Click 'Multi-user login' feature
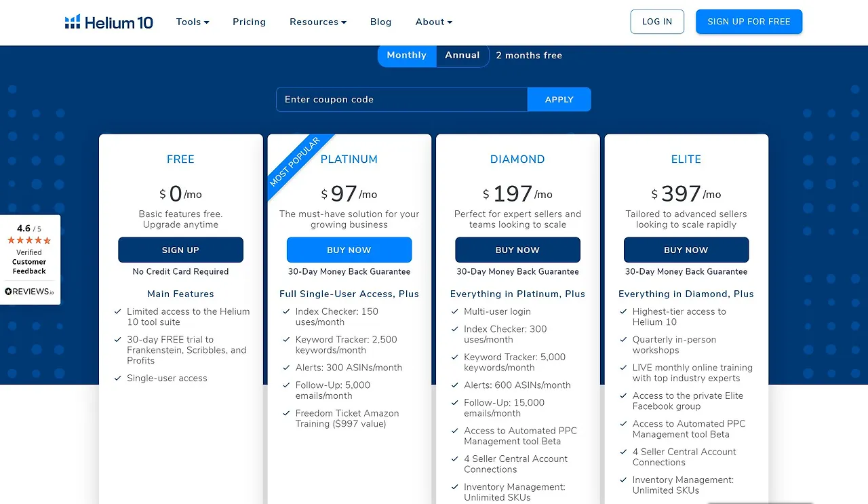 [x=497, y=312]
